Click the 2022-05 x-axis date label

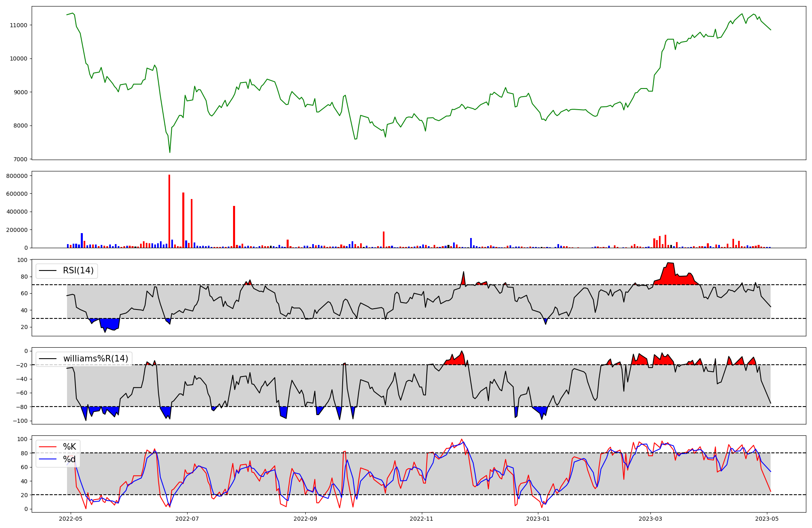[x=71, y=519]
